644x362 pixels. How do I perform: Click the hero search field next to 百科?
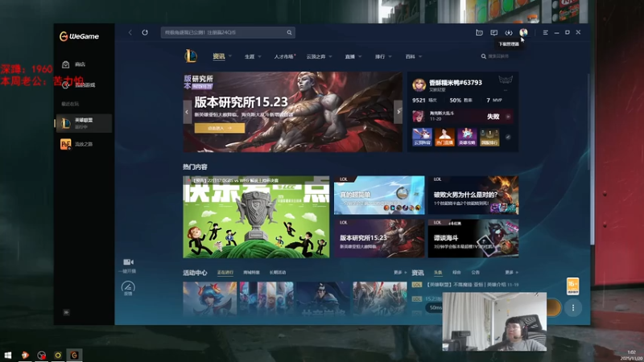tap(497, 56)
